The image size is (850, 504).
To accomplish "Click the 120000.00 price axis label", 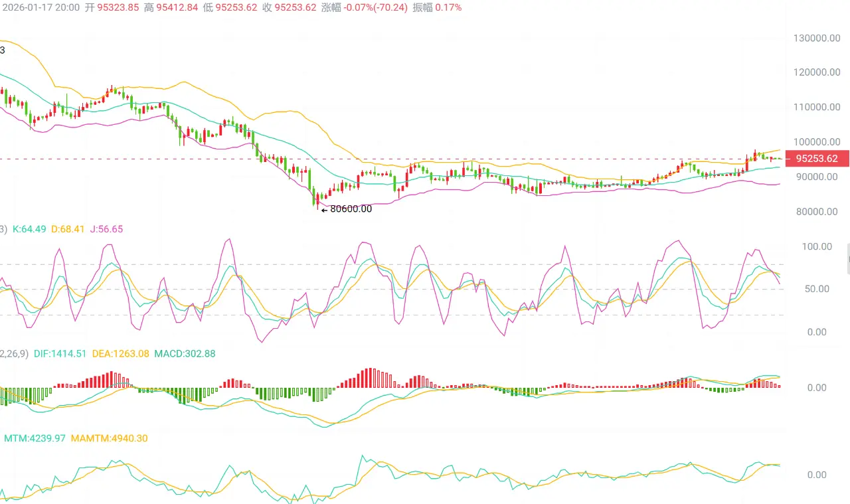I will [817, 72].
